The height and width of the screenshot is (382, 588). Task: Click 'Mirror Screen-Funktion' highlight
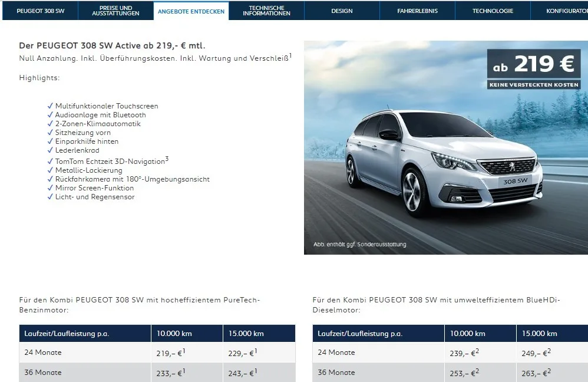[94, 187]
